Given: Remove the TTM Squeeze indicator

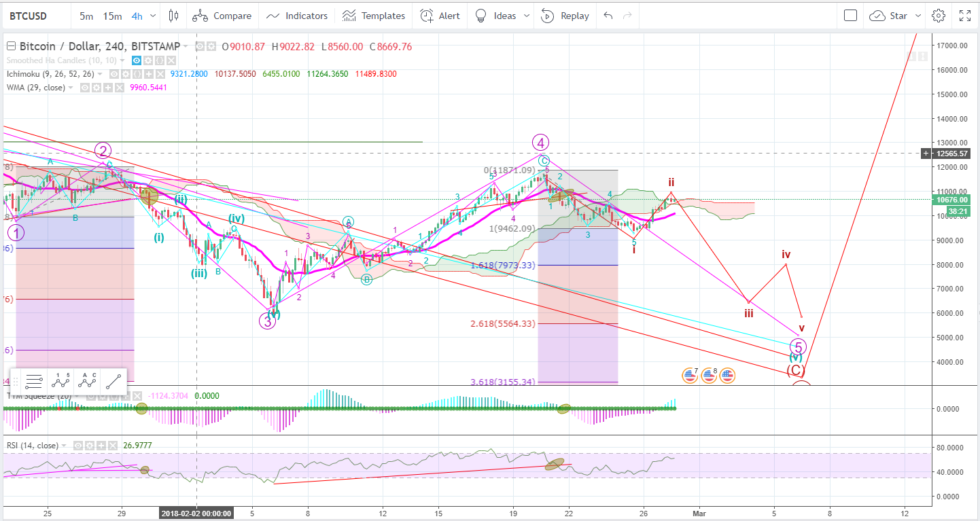Looking at the screenshot, I should click(x=137, y=396).
